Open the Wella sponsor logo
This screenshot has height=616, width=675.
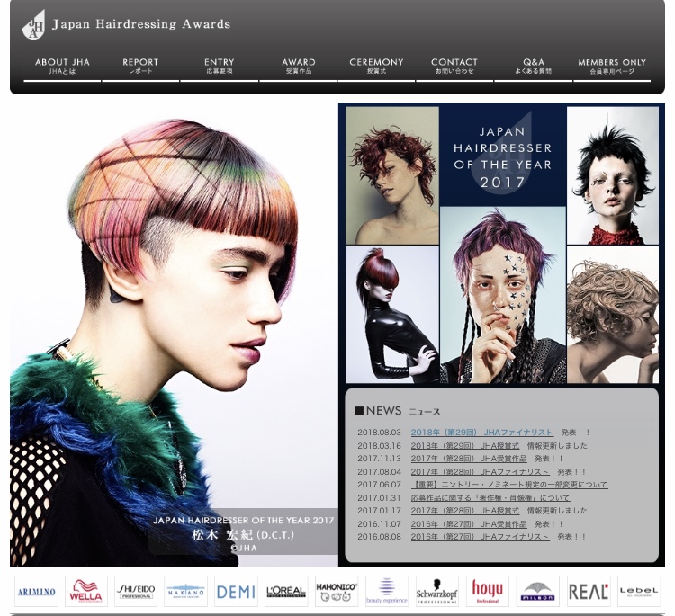point(86,591)
